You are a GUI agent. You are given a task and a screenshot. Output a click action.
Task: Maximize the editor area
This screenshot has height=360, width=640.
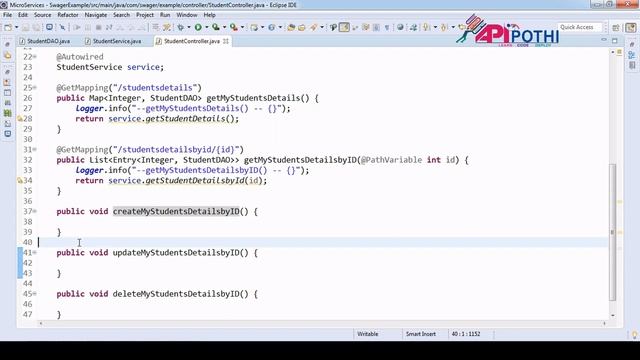pyautogui.click(x=615, y=40)
